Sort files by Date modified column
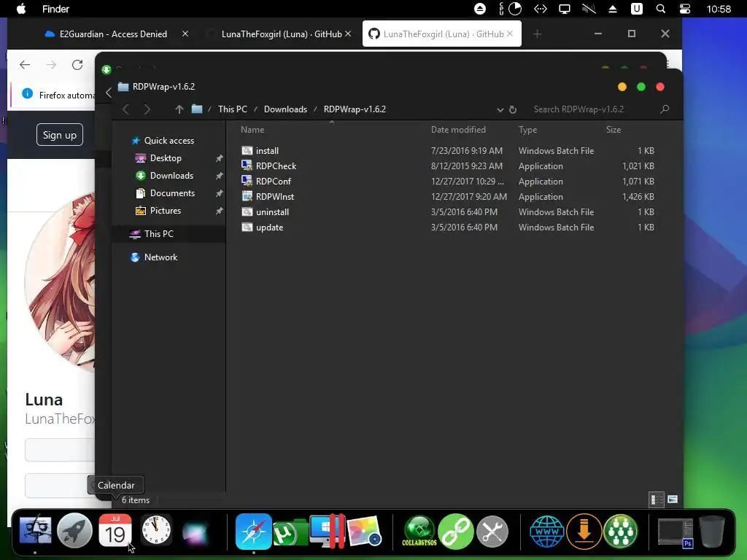 pyautogui.click(x=458, y=130)
